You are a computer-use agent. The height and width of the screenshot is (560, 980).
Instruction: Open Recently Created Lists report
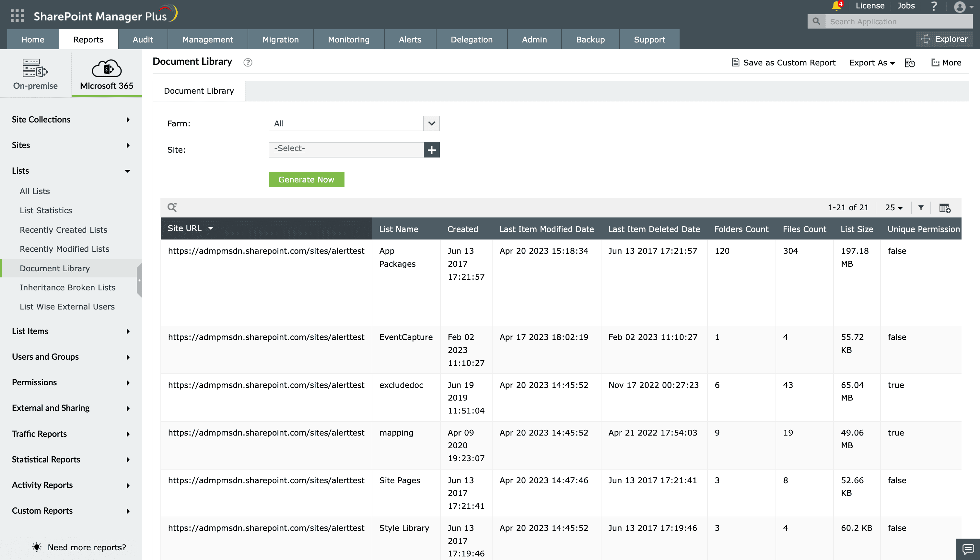tap(64, 230)
